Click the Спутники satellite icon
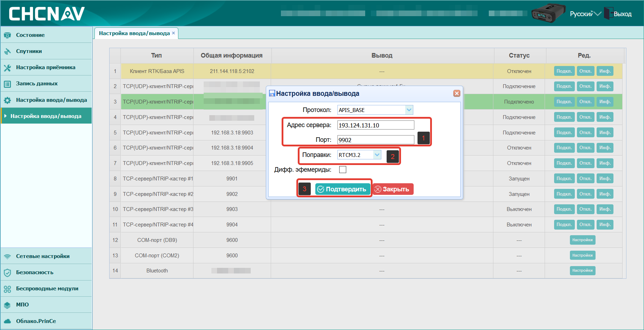 tap(7, 51)
